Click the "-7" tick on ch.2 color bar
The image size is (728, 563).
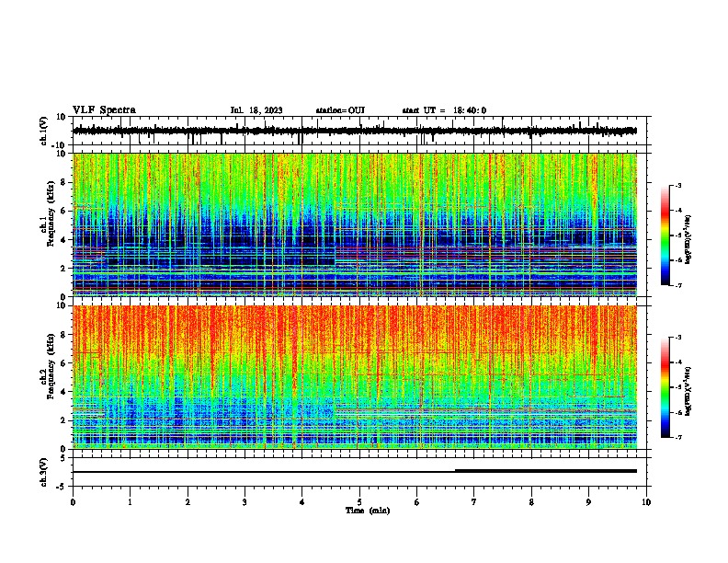coord(677,437)
